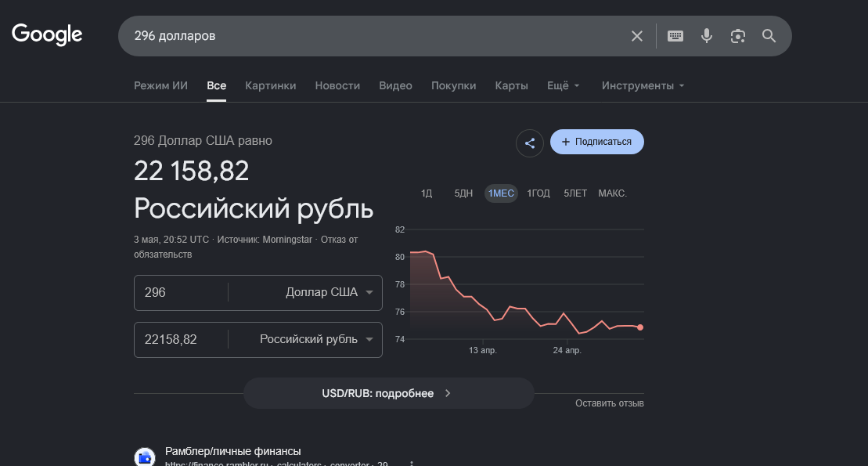Switch to the Новости tab

337,86
